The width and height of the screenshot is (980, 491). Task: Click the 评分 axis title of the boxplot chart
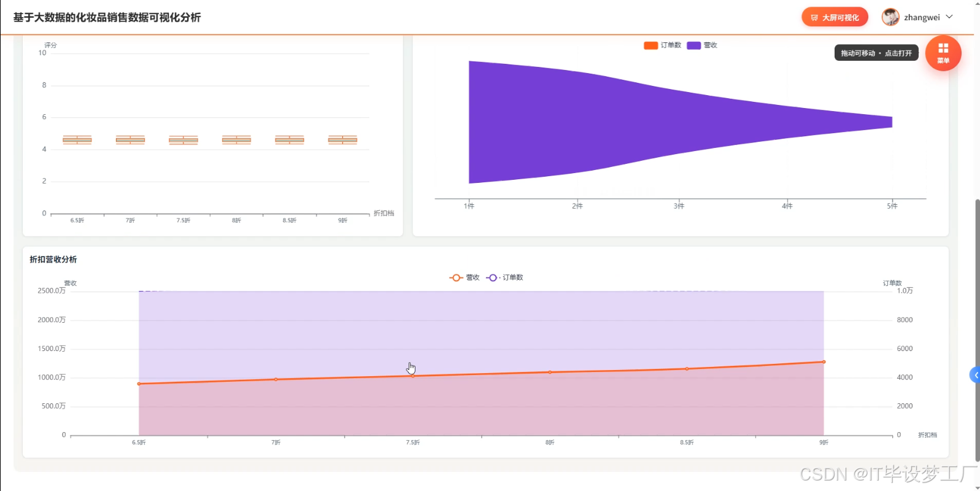tap(50, 45)
